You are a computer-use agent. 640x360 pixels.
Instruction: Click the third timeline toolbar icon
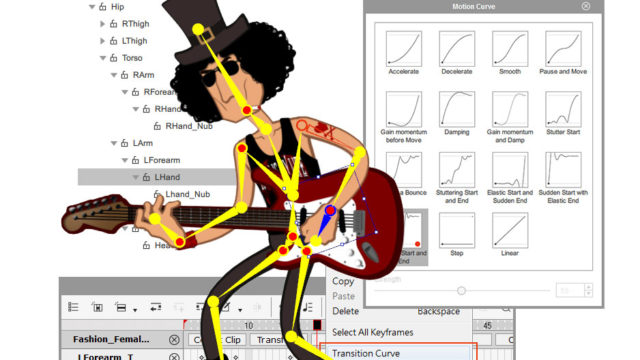tap(121, 307)
